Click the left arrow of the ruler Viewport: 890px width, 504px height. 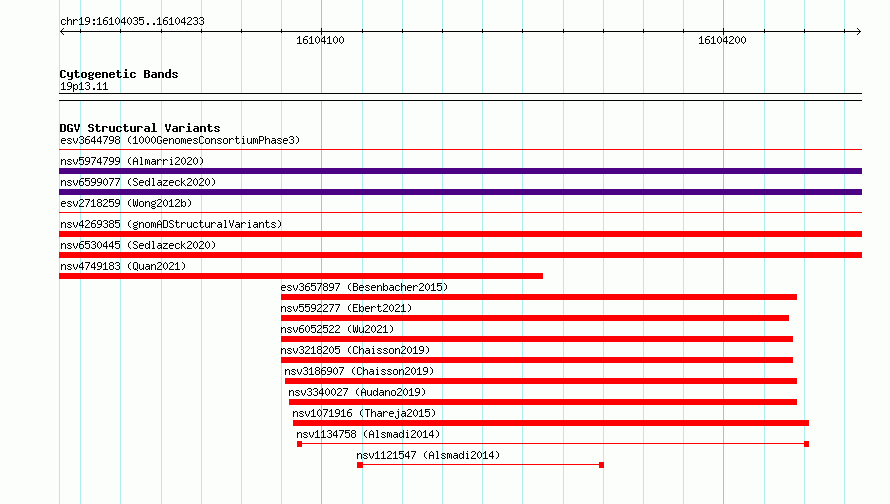(62, 32)
